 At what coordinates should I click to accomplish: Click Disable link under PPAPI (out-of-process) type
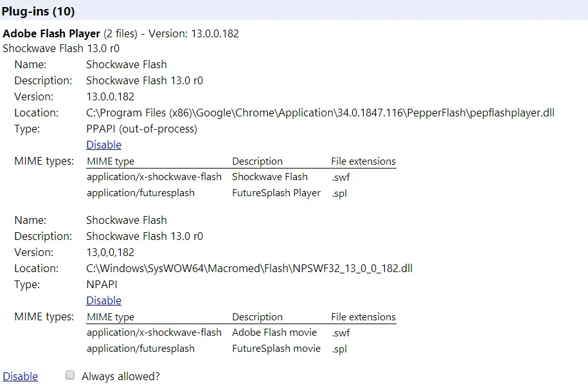click(104, 145)
